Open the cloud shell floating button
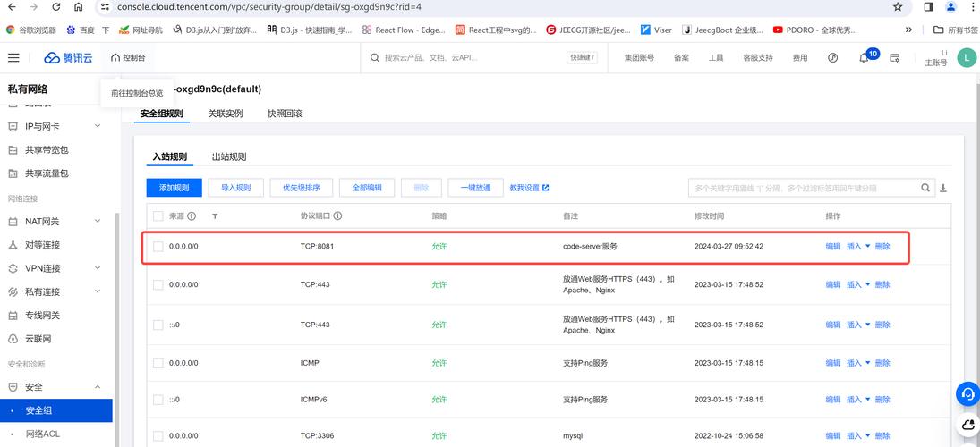Viewport: 980px width, 447px height. click(x=968, y=426)
